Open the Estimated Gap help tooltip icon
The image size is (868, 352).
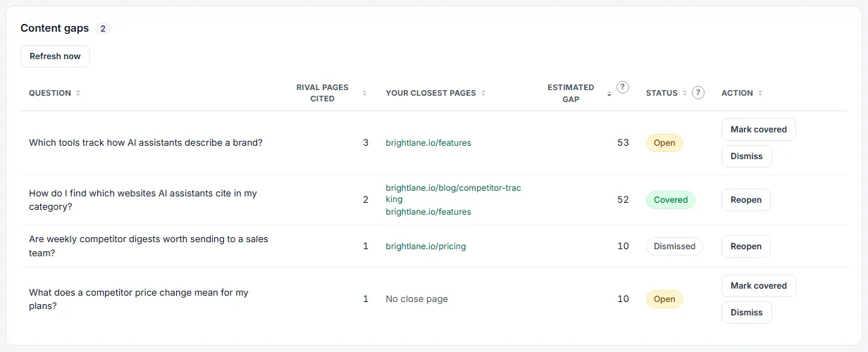[623, 87]
